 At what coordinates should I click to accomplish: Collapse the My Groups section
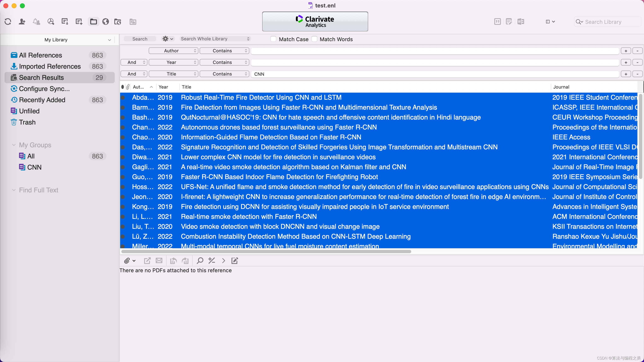[x=14, y=145]
